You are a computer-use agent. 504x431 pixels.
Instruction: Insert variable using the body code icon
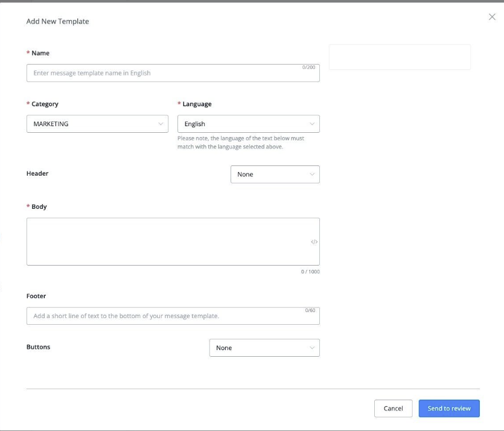tap(314, 242)
